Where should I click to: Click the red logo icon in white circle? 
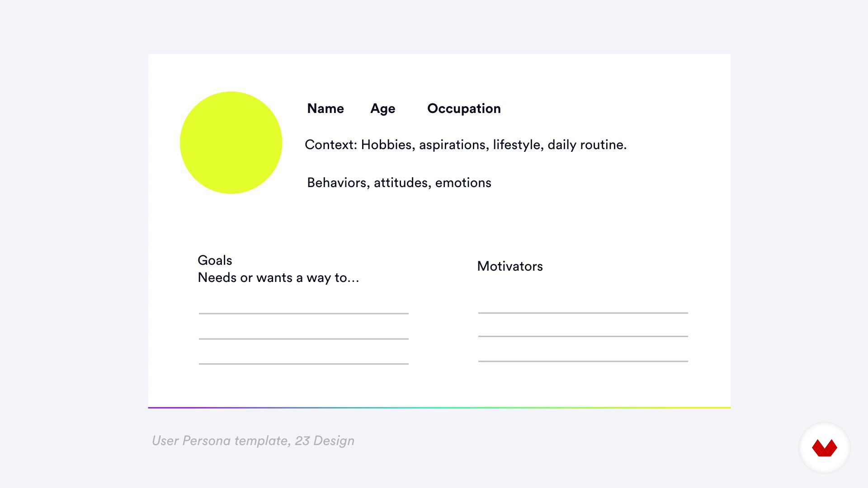tap(825, 448)
